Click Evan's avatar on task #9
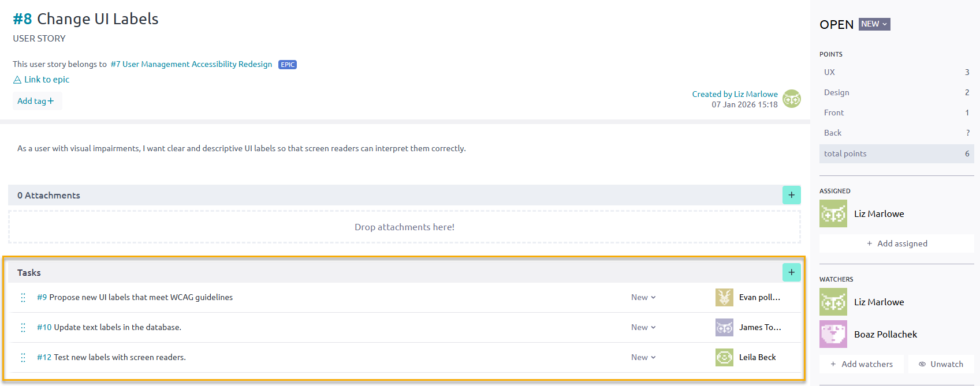980x386 pixels. click(724, 297)
